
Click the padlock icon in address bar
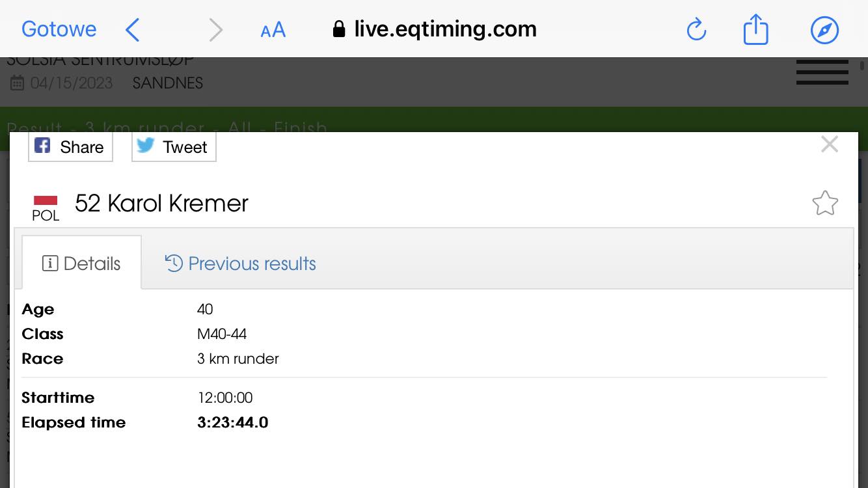(x=338, y=29)
